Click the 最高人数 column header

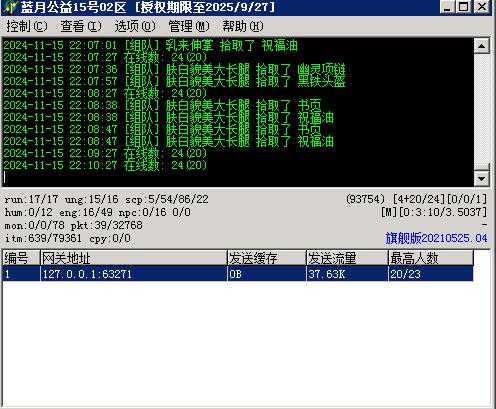[x=431, y=258]
